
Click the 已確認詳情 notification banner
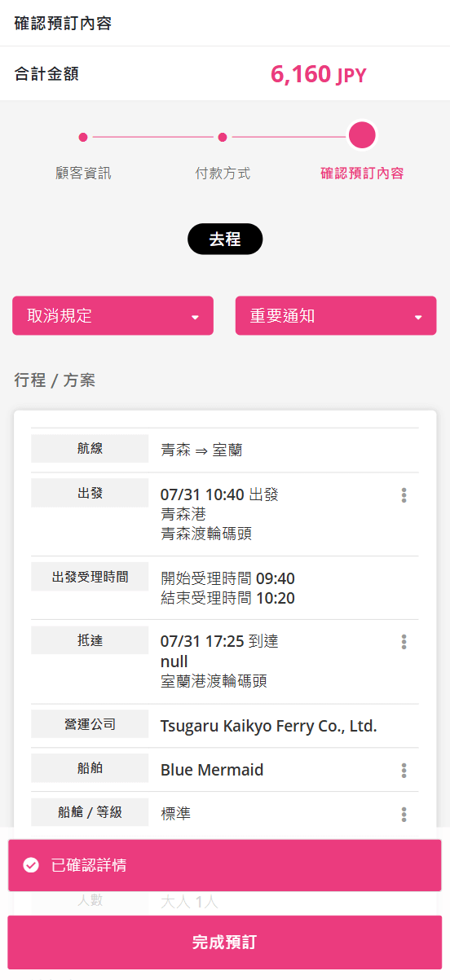(225, 865)
